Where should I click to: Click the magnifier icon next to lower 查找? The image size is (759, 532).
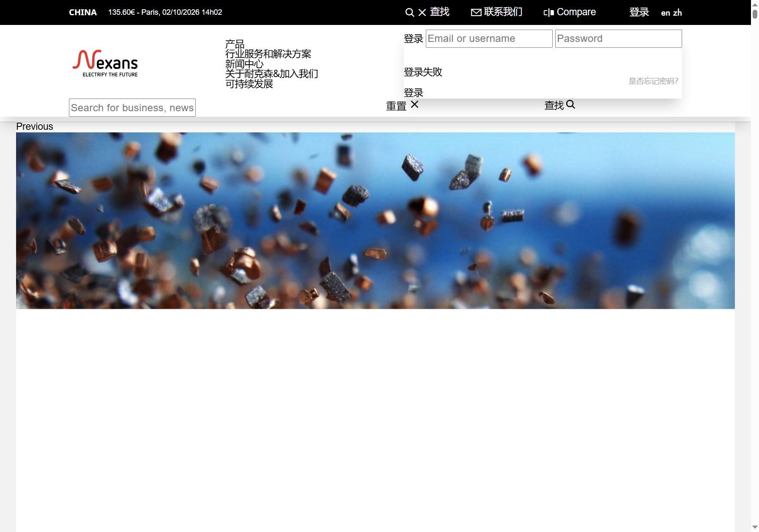(570, 104)
